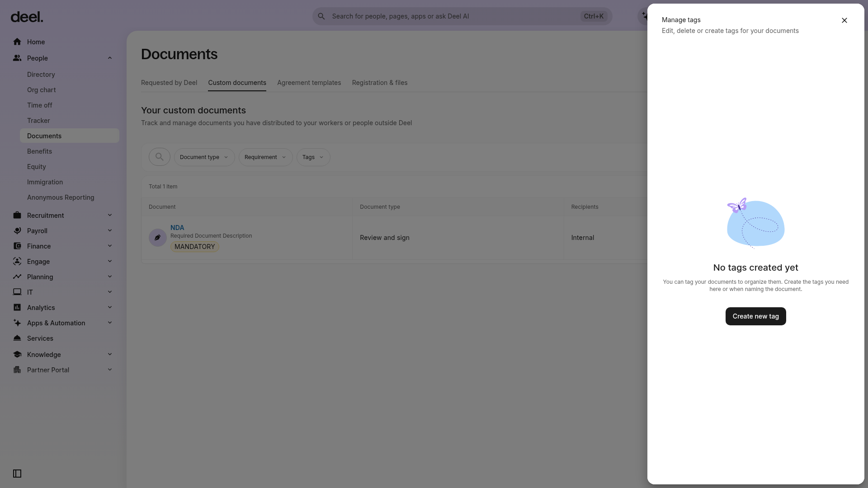
Task: Click the NDA document pen icon
Action: click(158, 238)
